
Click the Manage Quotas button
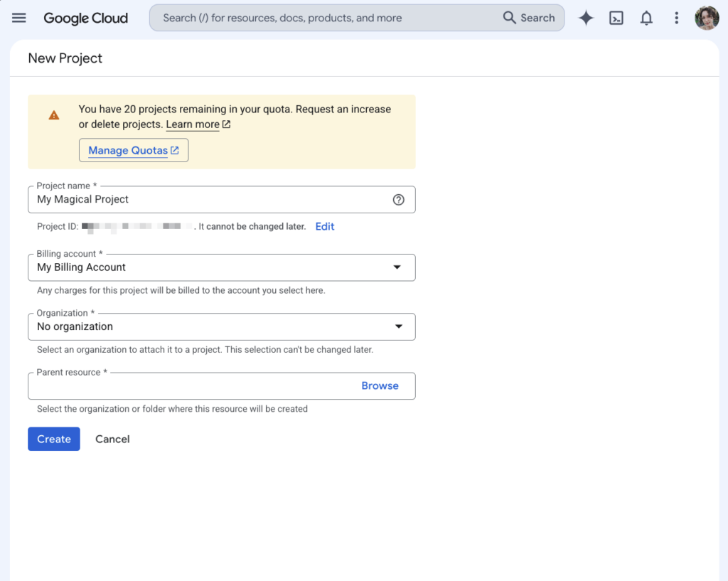tap(134, 151)
